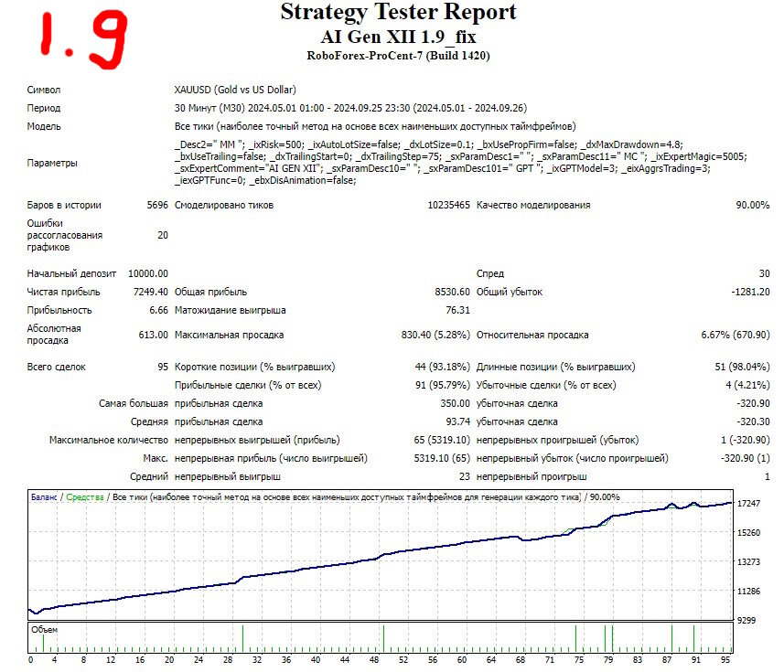Click the Матожидание выигрыша value 76.31
Viewport: 784px width, 672px height.
457,310
